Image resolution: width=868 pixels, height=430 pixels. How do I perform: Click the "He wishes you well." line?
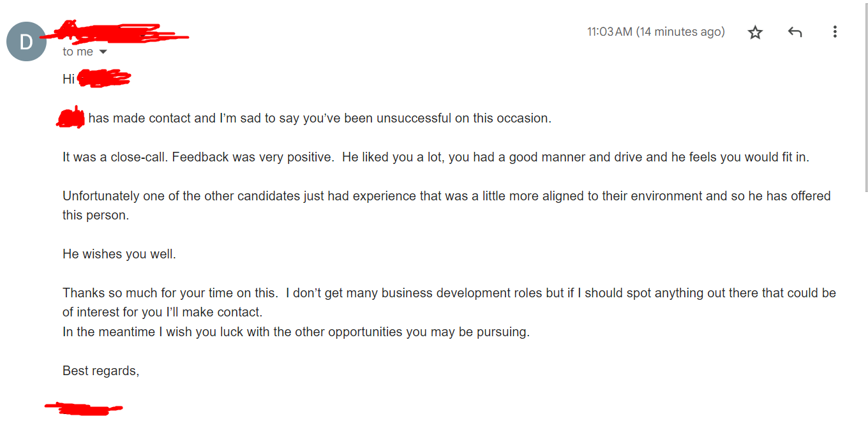[119, 254]
